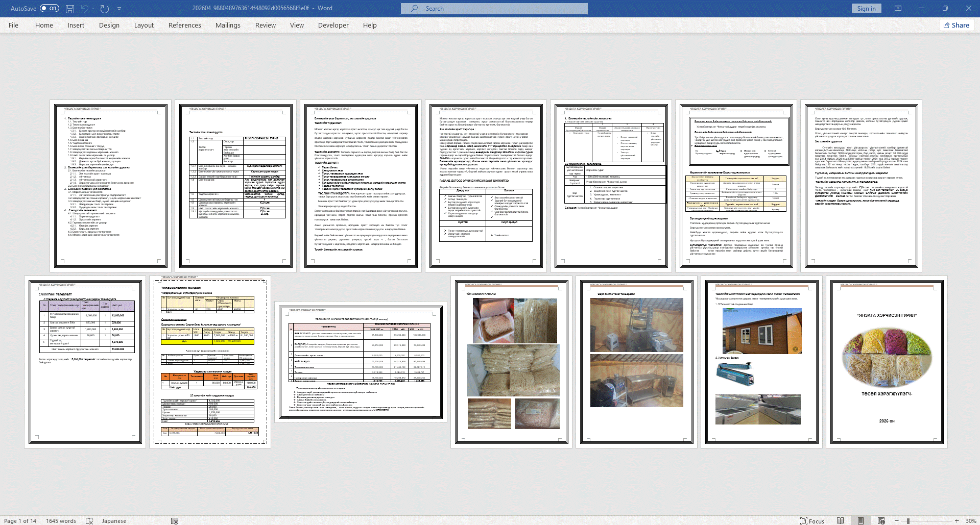The width and height of the screenshot is (980, 525).
Task: Click the Share button
Action: (957, 25)
